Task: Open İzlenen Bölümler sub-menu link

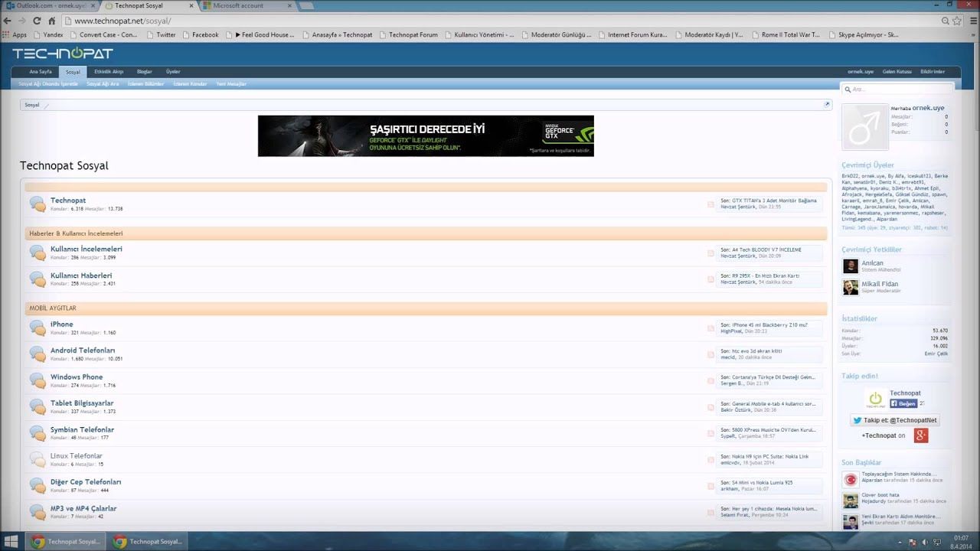Action: point(145,84)
